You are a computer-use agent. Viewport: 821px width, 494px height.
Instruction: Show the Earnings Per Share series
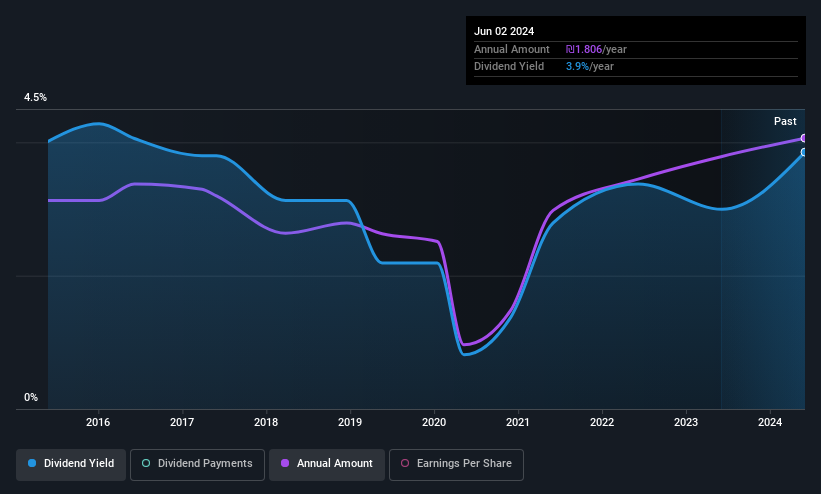tap(456, 464)
